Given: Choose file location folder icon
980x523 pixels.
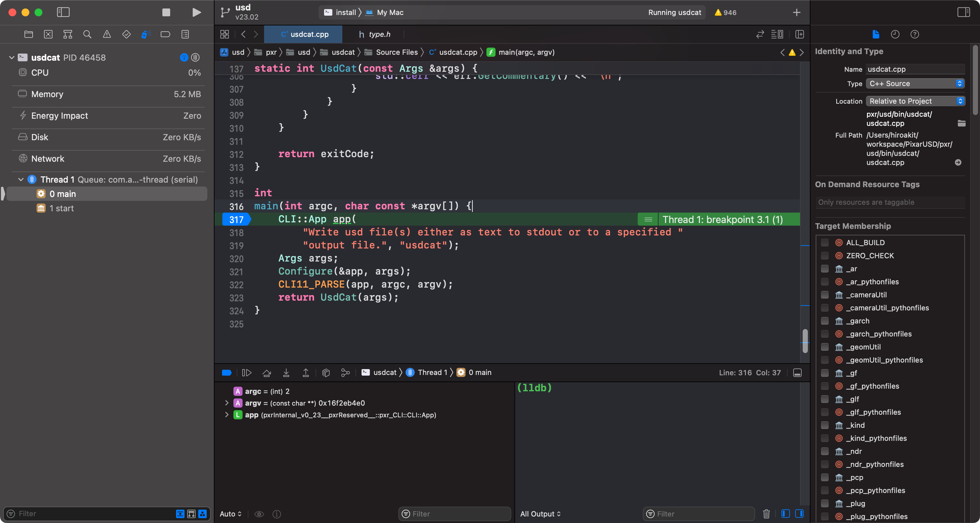Looking at the screenshot, I should coord(961,123).
